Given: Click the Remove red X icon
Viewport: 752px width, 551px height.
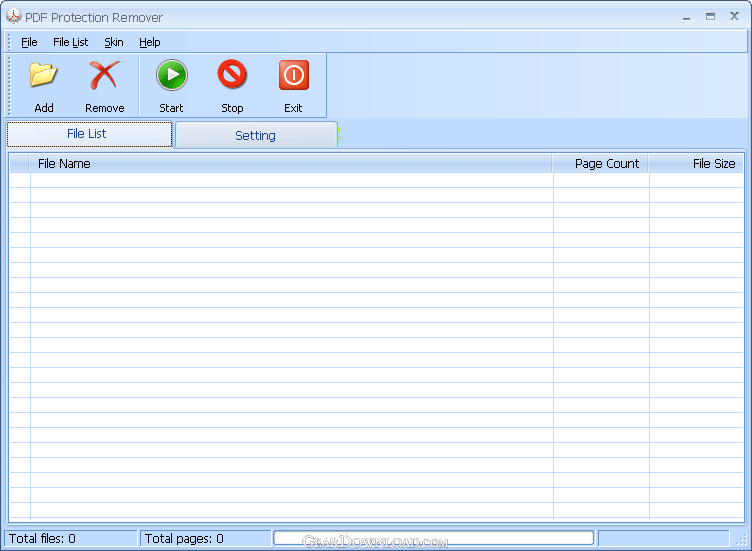Looking at the screenshot, I should [x=104, y=75].
